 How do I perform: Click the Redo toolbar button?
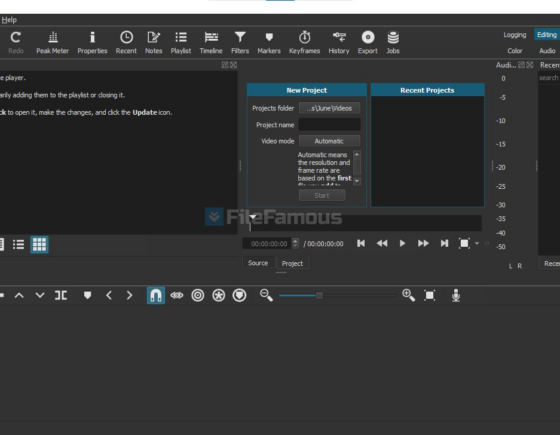coord(16,42)
